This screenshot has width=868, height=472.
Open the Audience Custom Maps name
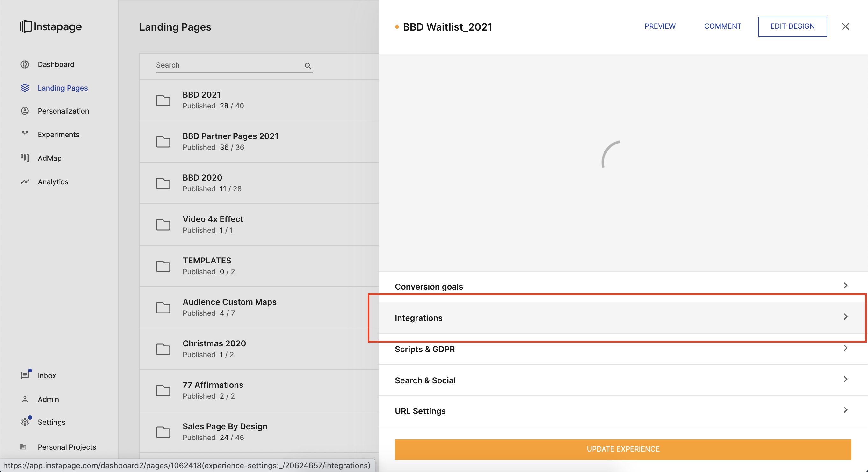229,302
